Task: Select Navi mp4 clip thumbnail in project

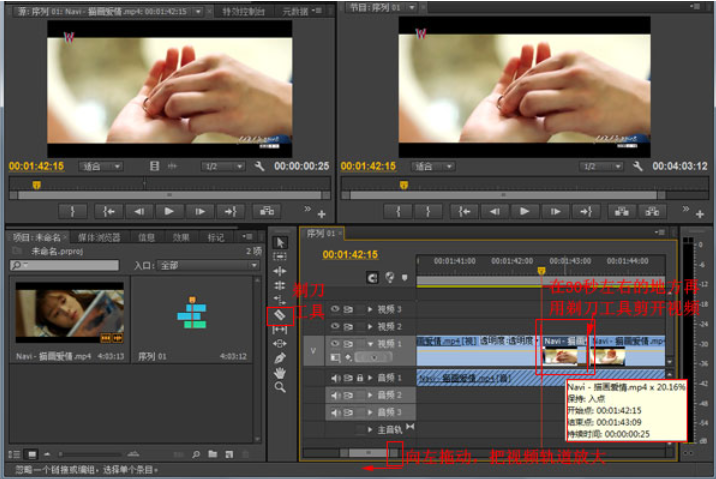Action: pos(70,313)
